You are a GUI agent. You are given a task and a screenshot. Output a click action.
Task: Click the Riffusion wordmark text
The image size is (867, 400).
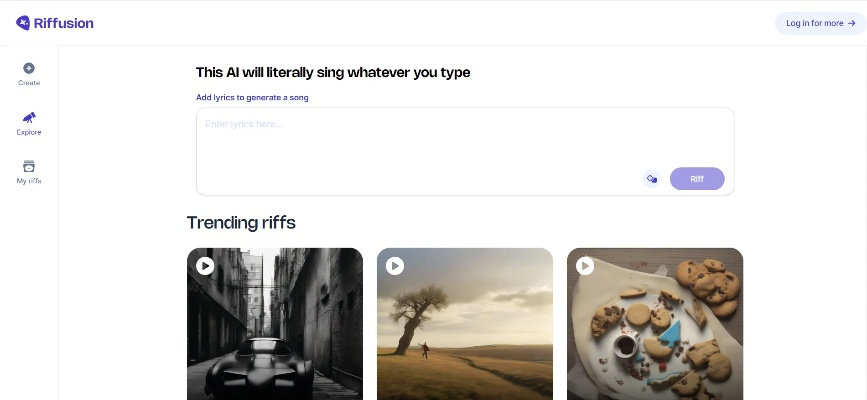pos(65,23)
